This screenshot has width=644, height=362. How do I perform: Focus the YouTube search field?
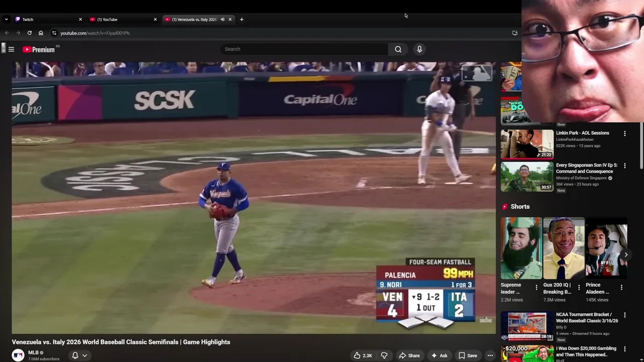click(304, 49)
